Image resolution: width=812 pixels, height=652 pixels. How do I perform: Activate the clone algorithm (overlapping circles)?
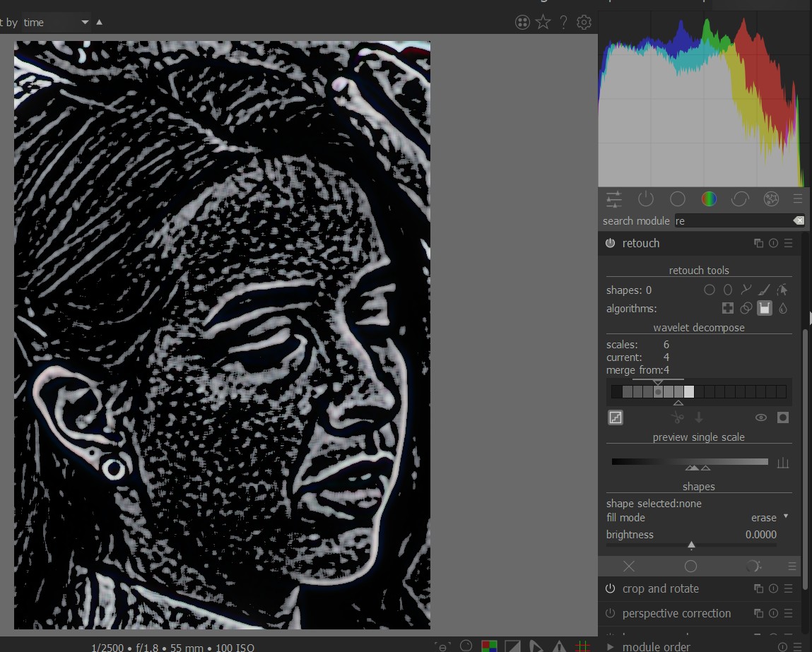746,309
